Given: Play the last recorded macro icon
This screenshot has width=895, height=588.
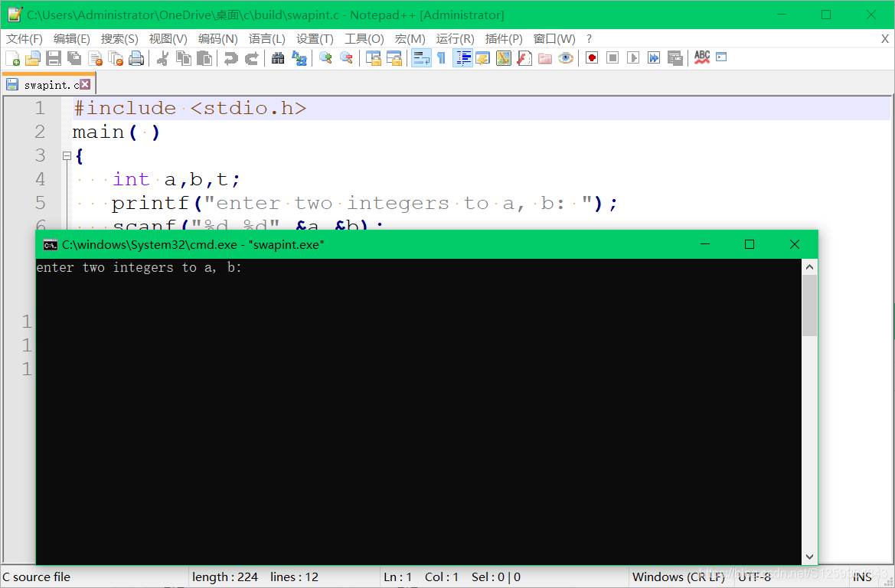Looking at the screenshot, I should point(633,57).
